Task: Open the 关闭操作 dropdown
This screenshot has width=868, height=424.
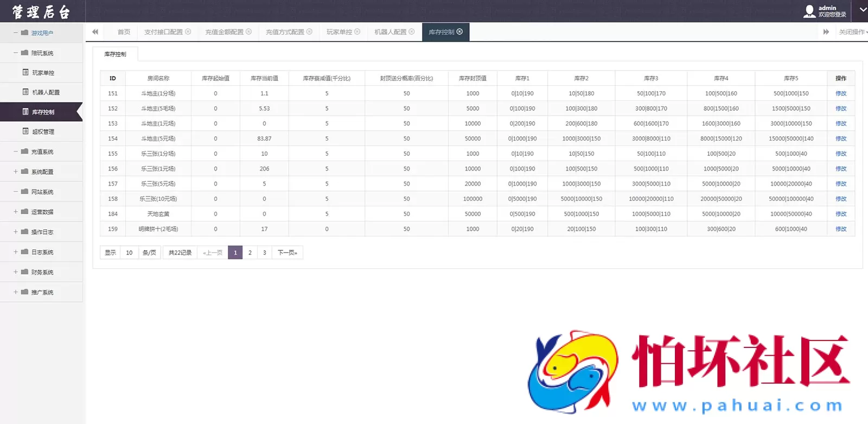Action: coord(853,32)
